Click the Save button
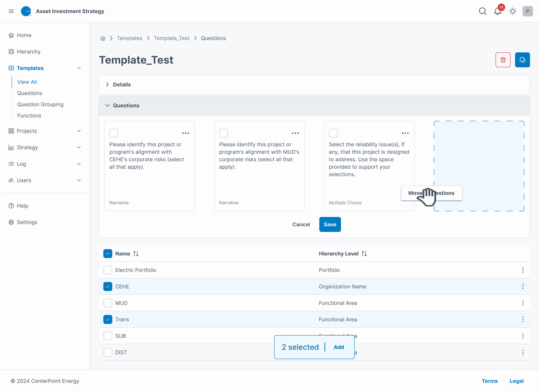 click(330, 224)
